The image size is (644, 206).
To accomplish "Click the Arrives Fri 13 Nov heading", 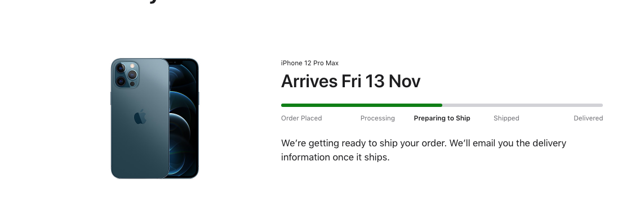I will point(351,81).
